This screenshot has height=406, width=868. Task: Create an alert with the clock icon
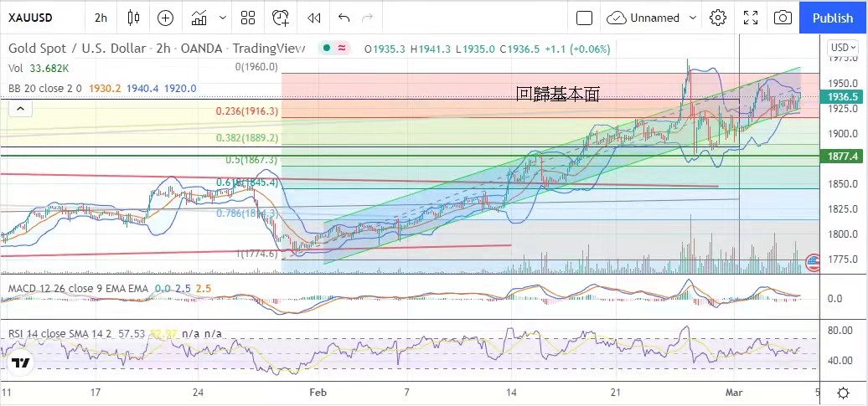[x=281, y=18]
